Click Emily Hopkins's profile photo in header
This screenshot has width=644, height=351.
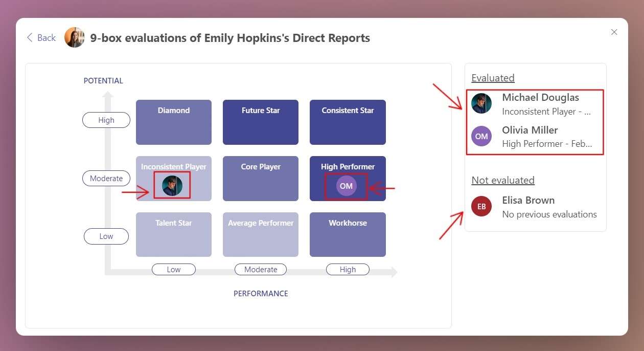(74, 38)
